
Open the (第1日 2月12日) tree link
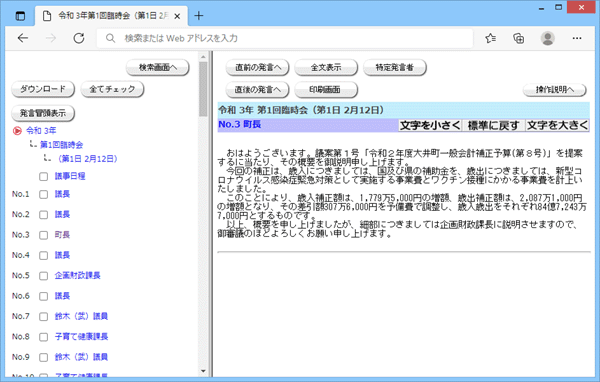[x=88, y=158]
